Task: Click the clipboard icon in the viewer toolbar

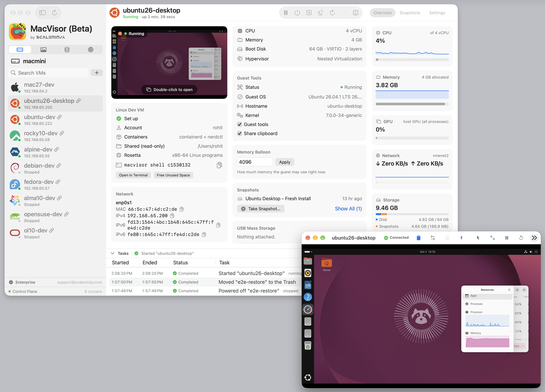Action: pyautogui.click(x=418, y=238)
